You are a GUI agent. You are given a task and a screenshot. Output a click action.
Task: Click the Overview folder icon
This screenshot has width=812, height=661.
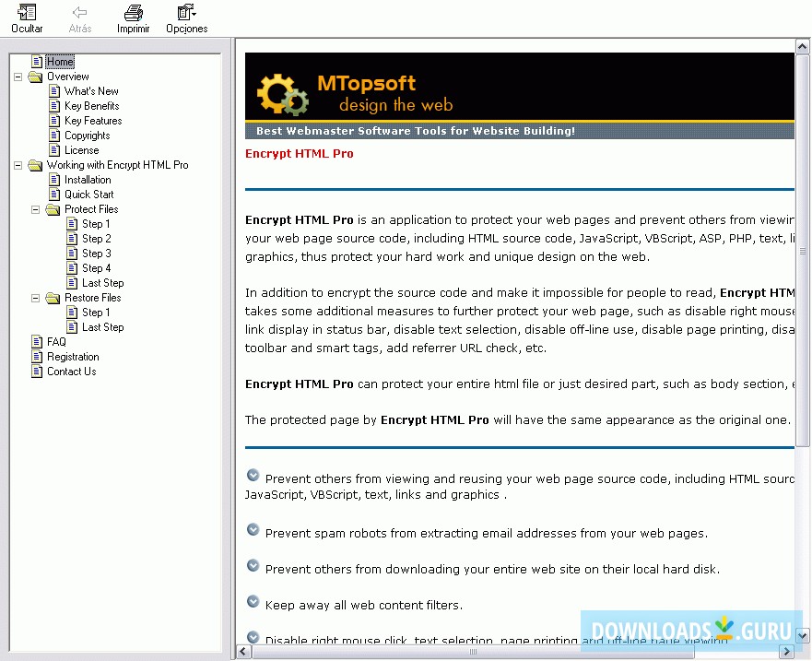[35, 77]
